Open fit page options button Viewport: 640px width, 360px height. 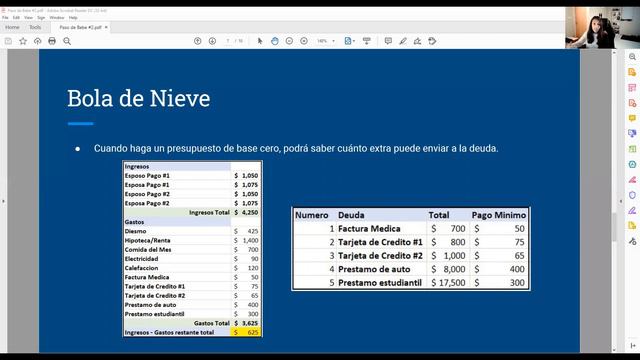(x=349, y=41)
